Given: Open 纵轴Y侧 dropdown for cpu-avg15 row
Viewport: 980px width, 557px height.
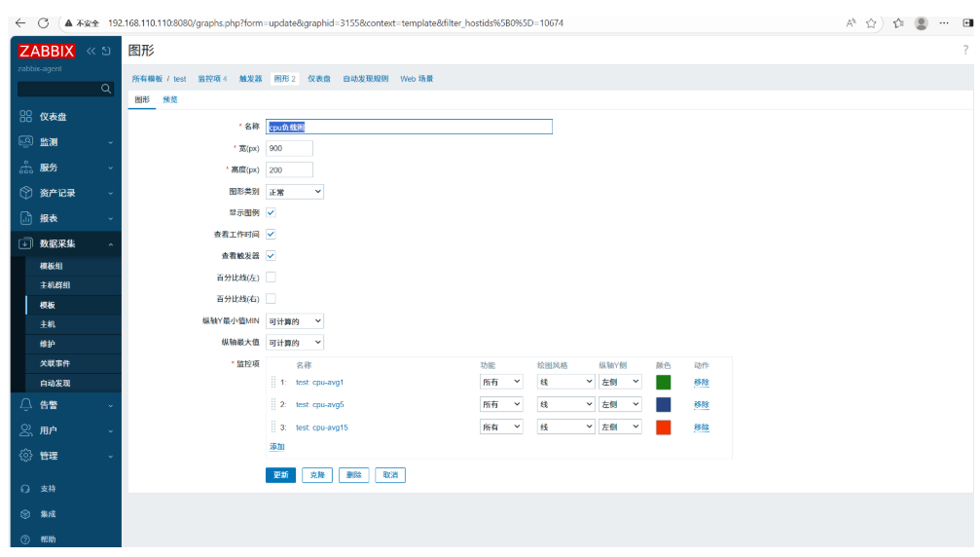Looking at the screenshot, I should click(x=620, y=427).
